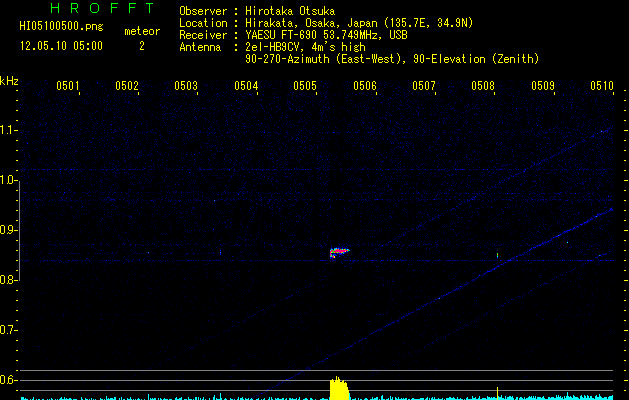This screenshot has height=400, width=629.
Task: Click the date stamp 12.05.10 05:00
Action: click(61, 46)
